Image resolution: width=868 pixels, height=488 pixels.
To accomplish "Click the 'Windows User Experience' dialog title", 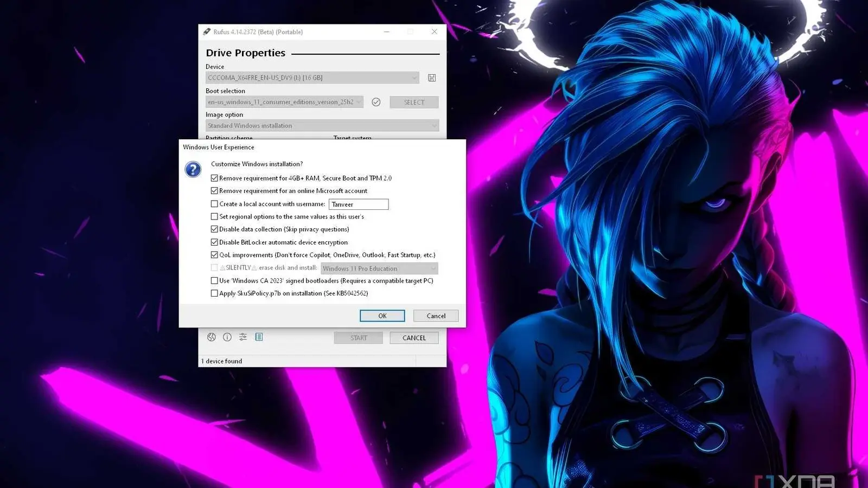I will pyautogui.click(x=219, y=147).
